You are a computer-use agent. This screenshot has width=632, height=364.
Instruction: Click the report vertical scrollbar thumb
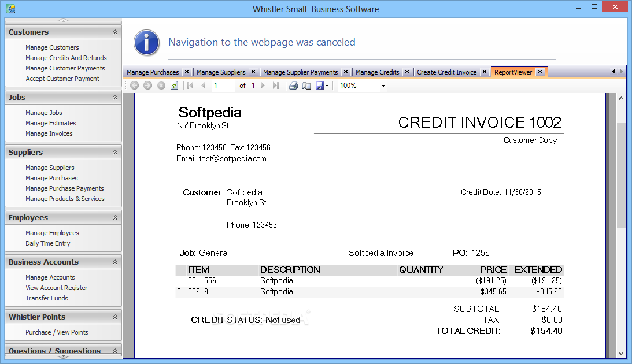pyautogui.click(x=621, y=176)
